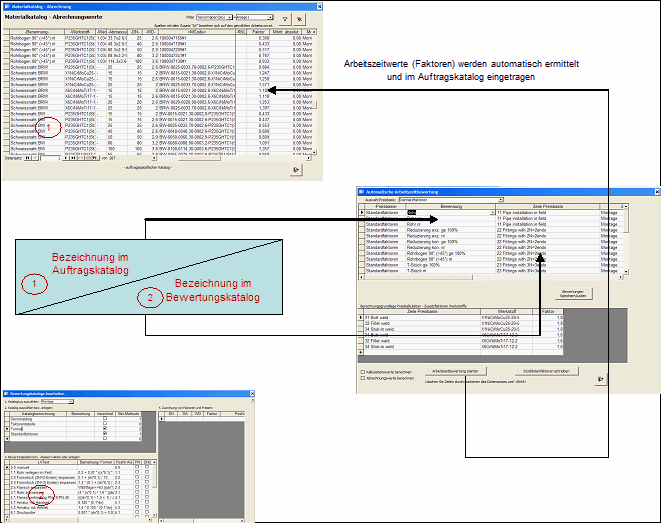Click the exit door icon in Materialkatalog window
Image resolution: width=663 pixels, height=525 pixels.
296,170
